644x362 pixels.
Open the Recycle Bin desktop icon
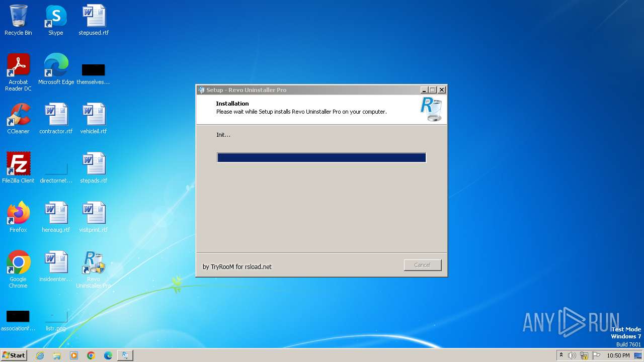click(x=18, y=20)
